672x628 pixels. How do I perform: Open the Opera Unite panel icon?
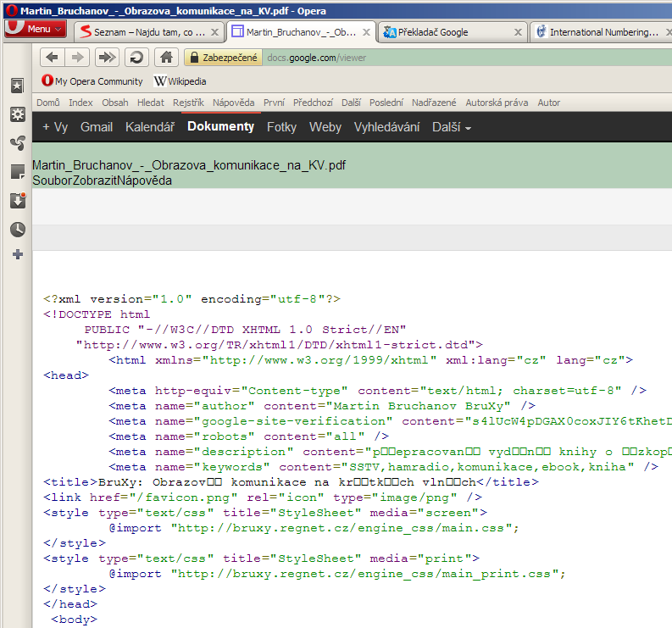click(17, 143)
